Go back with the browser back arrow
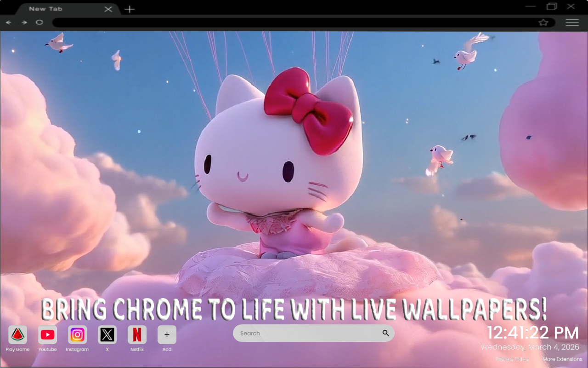 pyautogui.click(x=9, y=22)
